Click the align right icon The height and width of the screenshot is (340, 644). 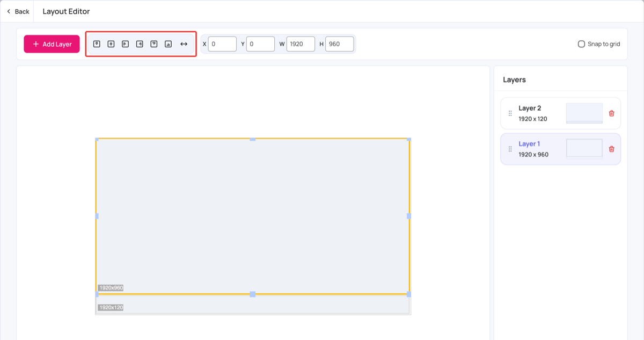(140, 44)
